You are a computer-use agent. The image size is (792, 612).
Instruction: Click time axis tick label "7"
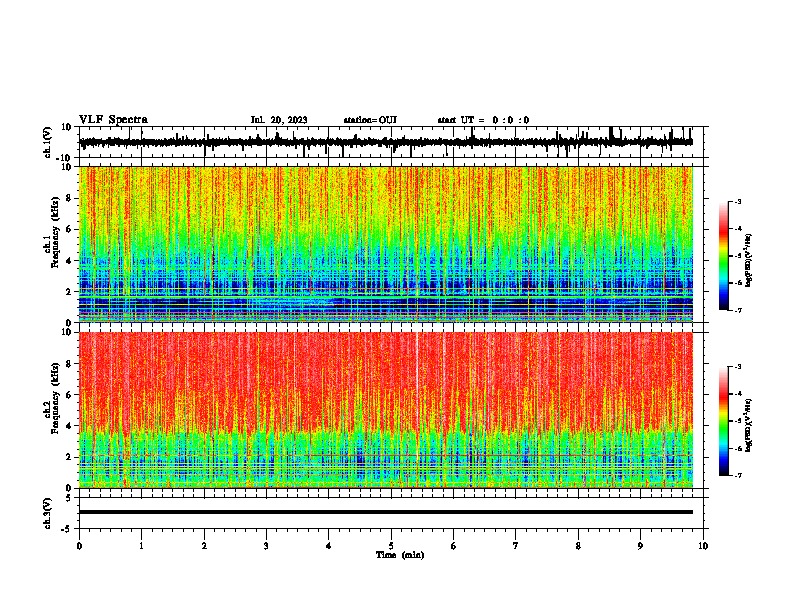(x=516, y=546)
